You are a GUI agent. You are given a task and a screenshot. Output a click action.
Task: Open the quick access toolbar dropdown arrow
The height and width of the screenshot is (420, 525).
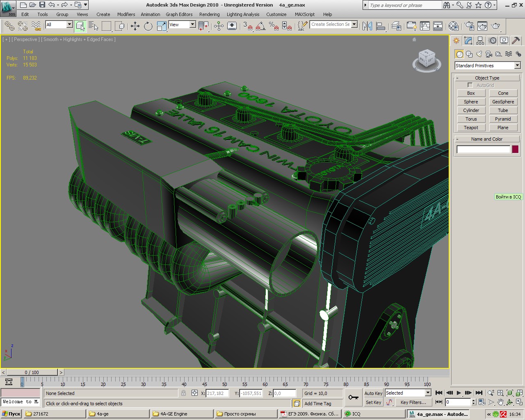pyautogui.click(x=86, y=5)
